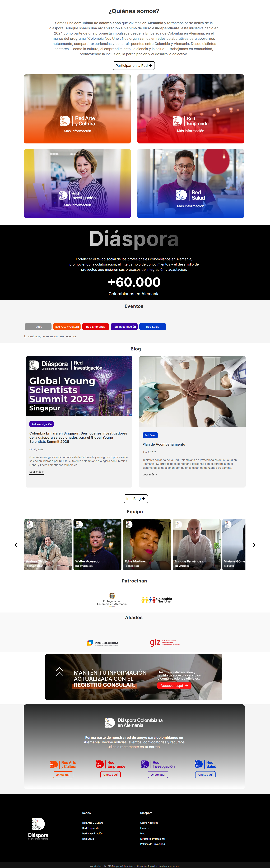Click 'Únete aquí' under Red Investigación
This screenshot has height=868, width=270.
pos(158,775)
